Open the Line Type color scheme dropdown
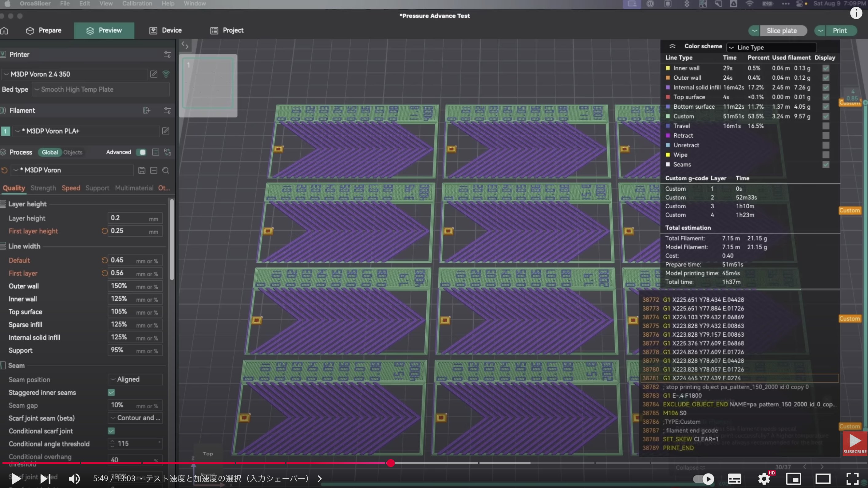 pyautogui.click(x=771, y=47)
